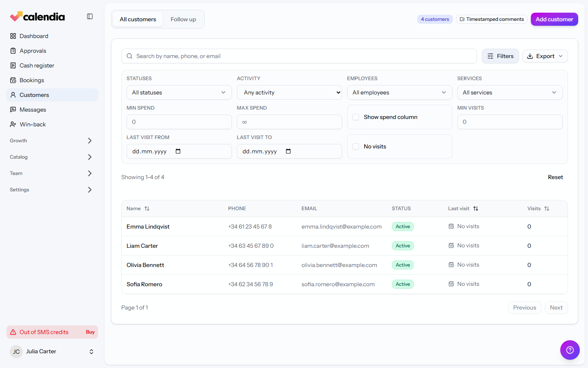Click the Next page button
The image size is (588, 368).
pyautogui.click(x=556, y=307)
